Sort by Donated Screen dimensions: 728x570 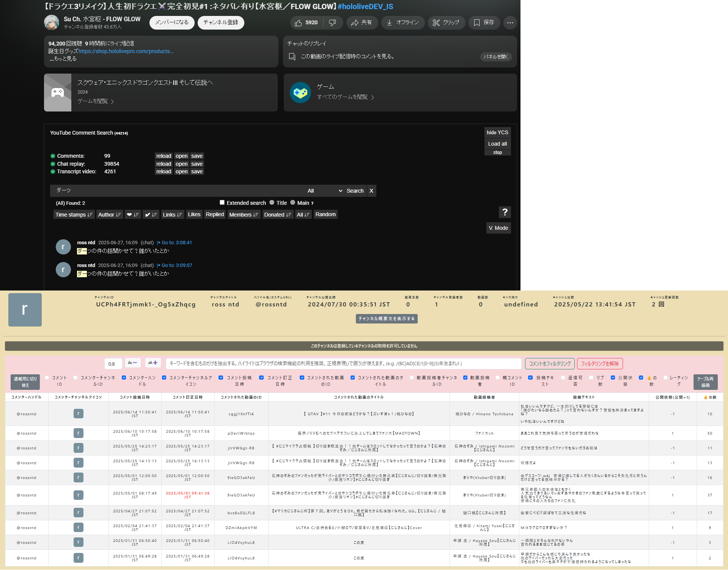click(x=278, y=215)
